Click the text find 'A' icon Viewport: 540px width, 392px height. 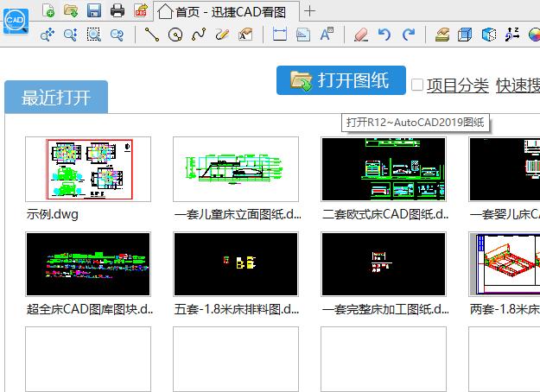327,35
